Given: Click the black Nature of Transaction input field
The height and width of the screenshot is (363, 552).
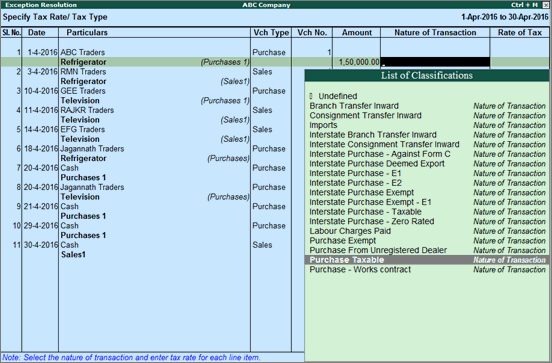Looking at the screenshot, I should point(435,62).
